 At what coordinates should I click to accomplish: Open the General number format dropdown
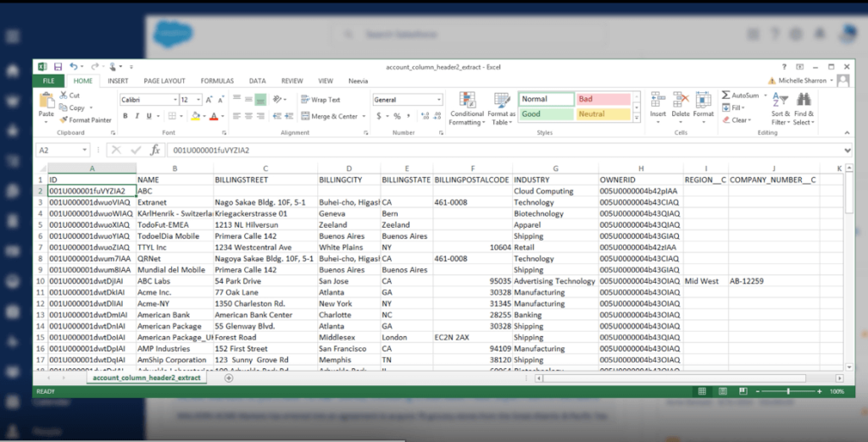tap(440, 100)
